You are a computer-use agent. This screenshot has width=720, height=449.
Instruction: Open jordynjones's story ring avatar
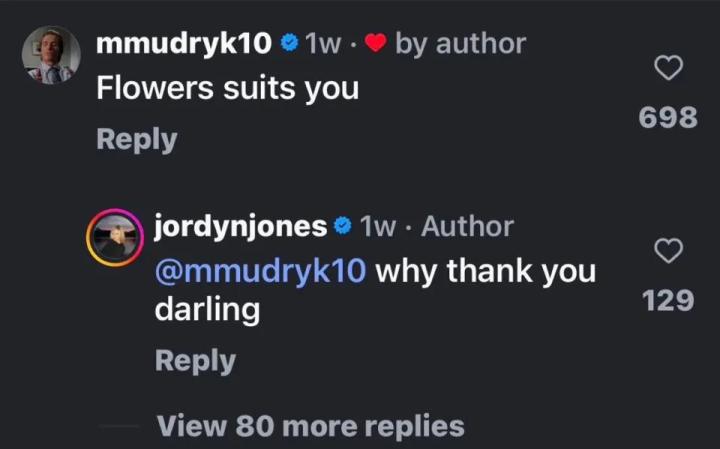115,237
